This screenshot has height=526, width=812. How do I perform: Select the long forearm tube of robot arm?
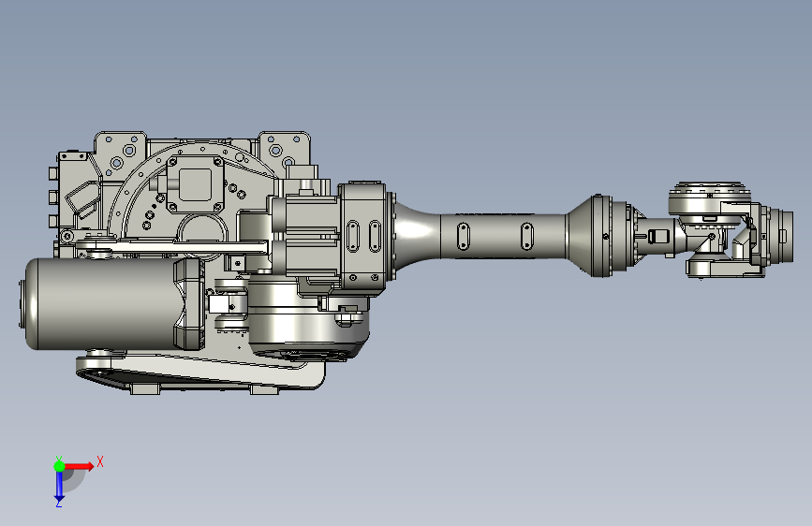[502, 236]
